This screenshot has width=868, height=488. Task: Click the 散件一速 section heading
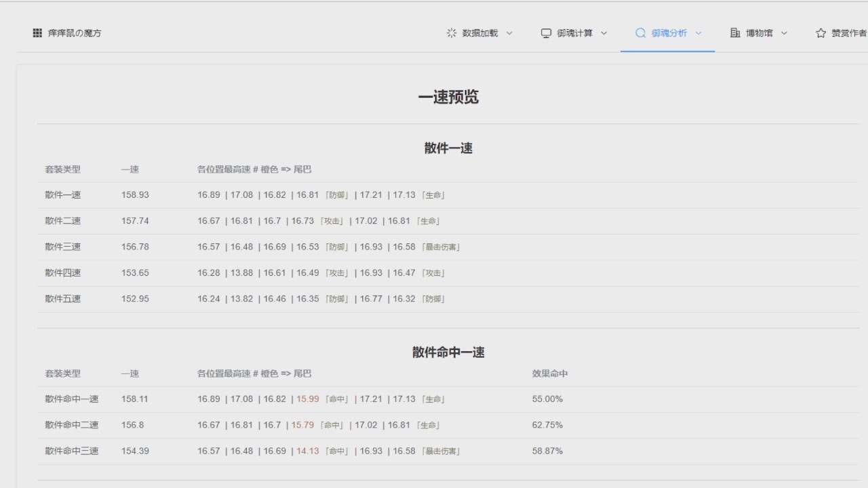click(x=448, y=148)
